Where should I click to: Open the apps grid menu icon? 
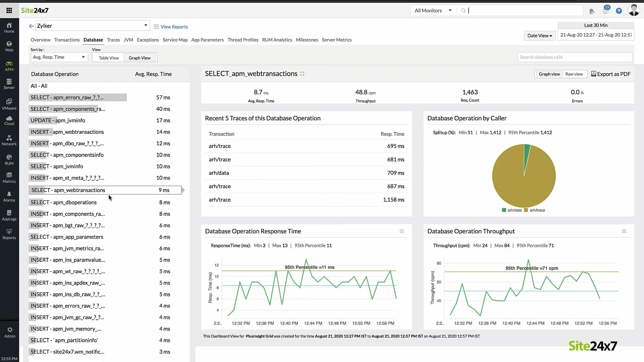pyautogui.click(x=9, y=10)
